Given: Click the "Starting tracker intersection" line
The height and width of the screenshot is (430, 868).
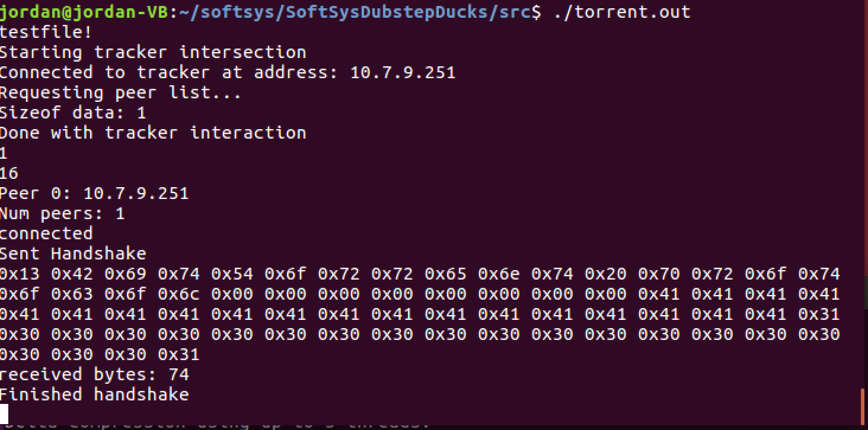Looking at the screenshot, I should click(x=153, y=52).
